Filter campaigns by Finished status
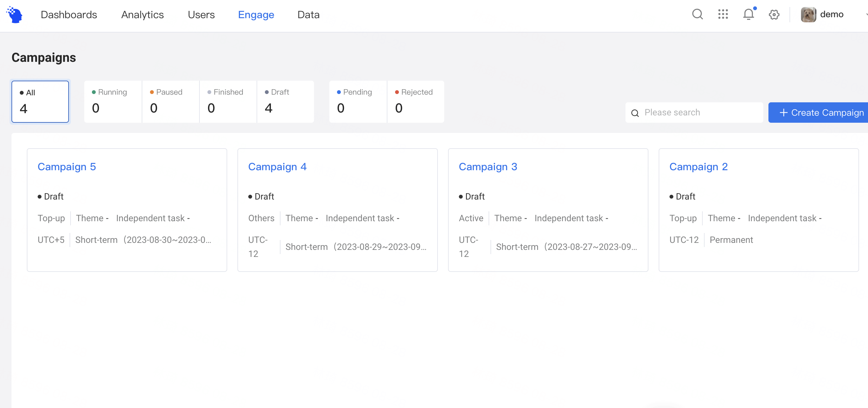The height and width of the screenshot is (408, 868). pyautogui.click(x=228, y=102)
